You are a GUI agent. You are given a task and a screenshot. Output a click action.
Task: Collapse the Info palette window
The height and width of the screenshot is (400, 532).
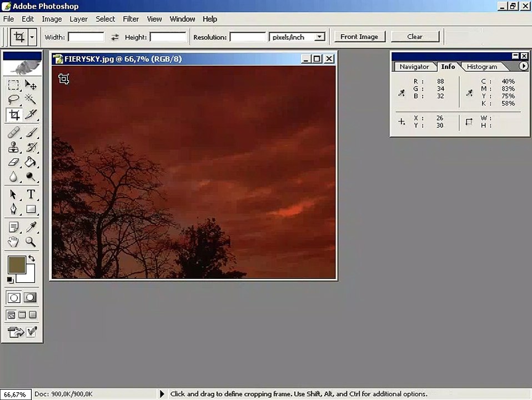515,56
